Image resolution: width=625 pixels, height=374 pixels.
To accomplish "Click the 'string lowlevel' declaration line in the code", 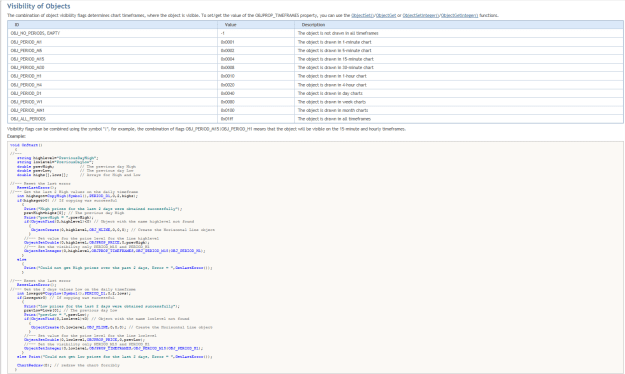I will tap(55, 162).
